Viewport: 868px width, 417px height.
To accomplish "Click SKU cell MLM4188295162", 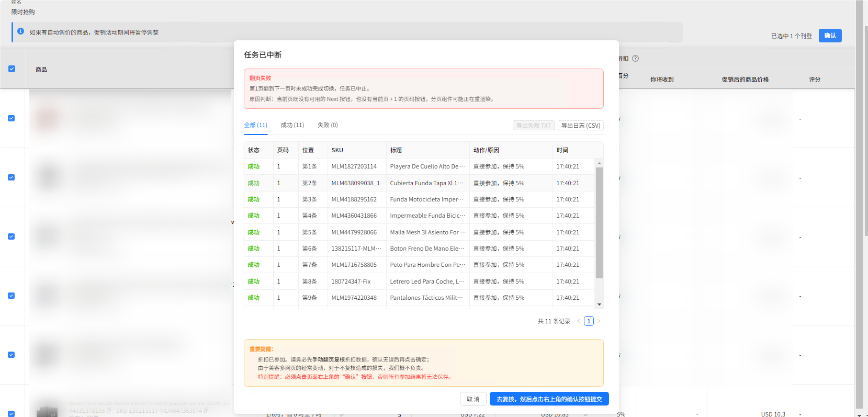I will click(354, 199).
